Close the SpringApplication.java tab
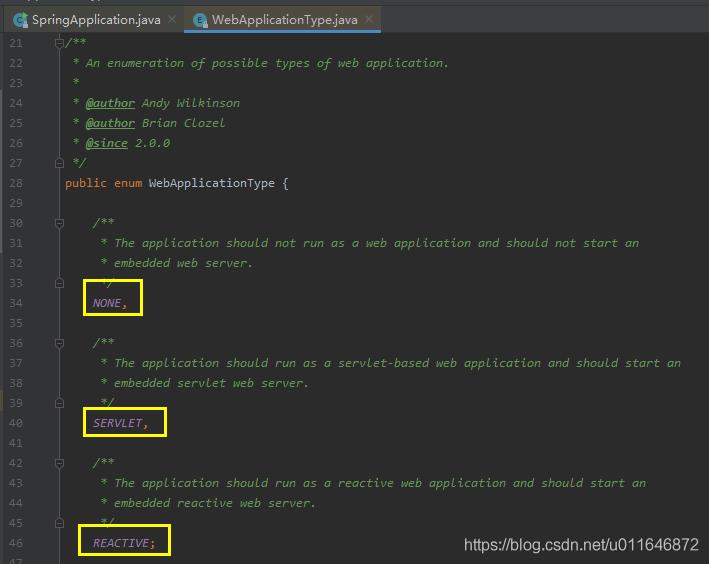Screen dimensions: 709x564 click(x=172, y=19)
